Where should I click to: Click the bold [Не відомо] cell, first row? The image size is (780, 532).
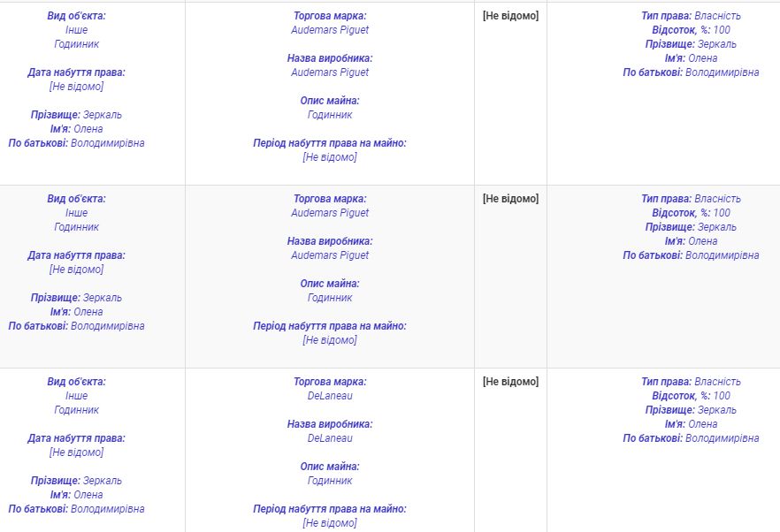[510, 16]
